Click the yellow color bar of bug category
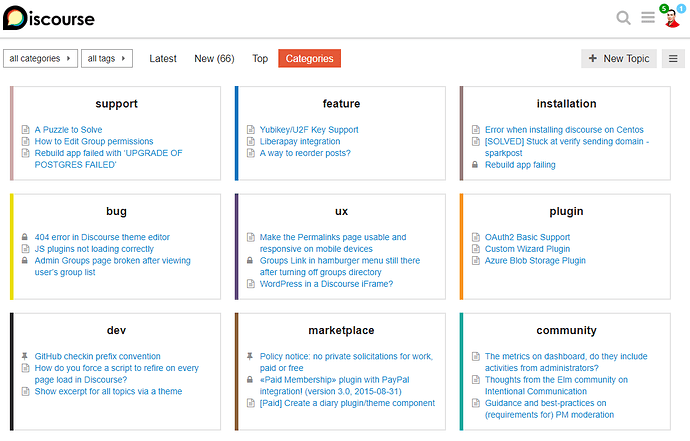Screen dimensions: 690x441 click(x=12, y=247)
